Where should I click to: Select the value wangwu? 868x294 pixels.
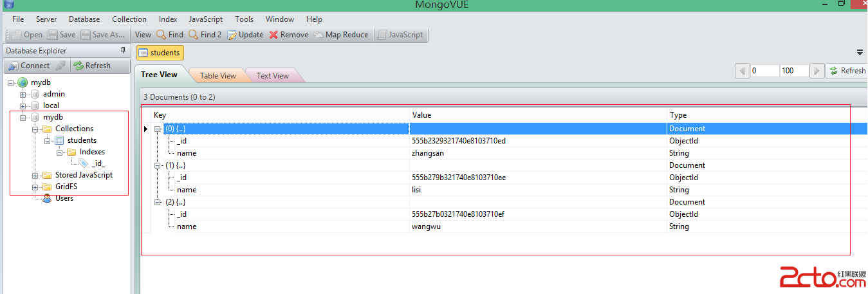426,226
